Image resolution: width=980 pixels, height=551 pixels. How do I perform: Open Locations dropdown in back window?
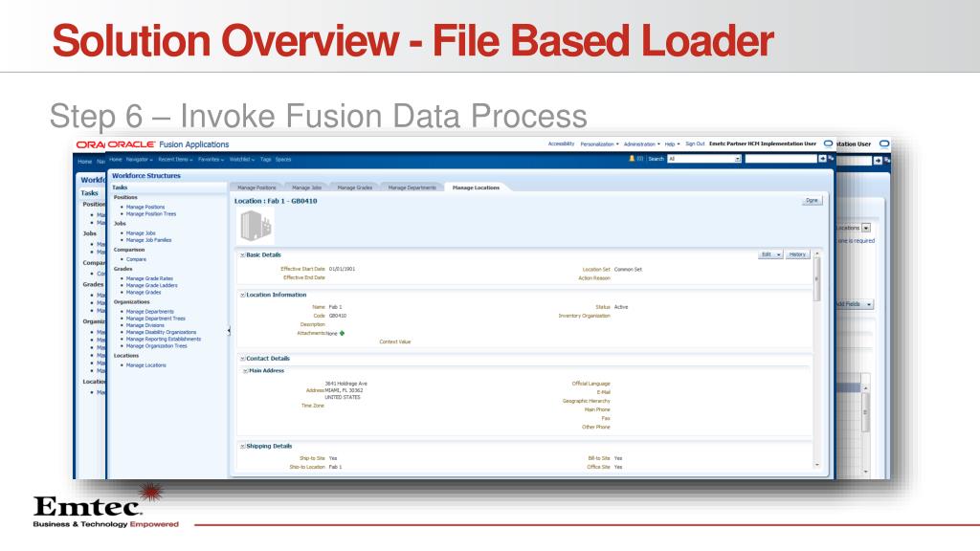(x=865, y=228)
